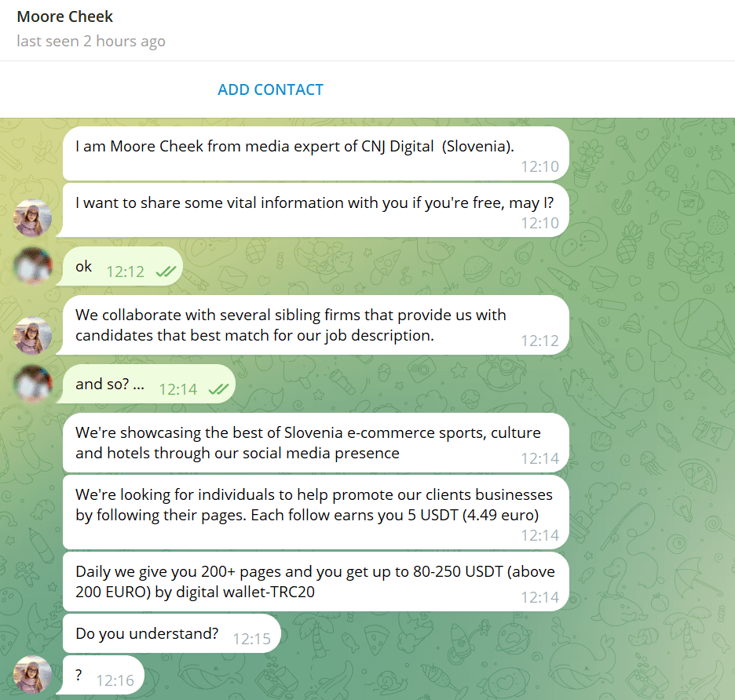Select the 'I am Moore Cheek' message bubble
The height and width of the screenshot is (700, 735).
pyautogui.click(x=316, y=154)
